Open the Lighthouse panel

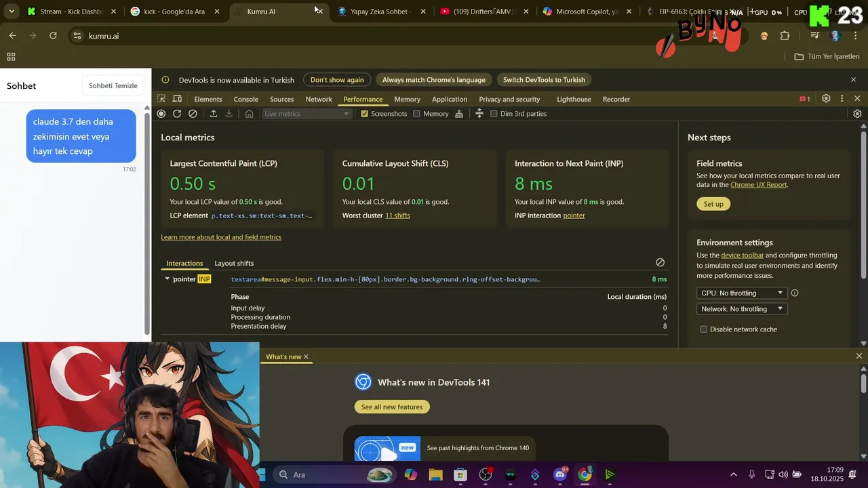(574, 99)
